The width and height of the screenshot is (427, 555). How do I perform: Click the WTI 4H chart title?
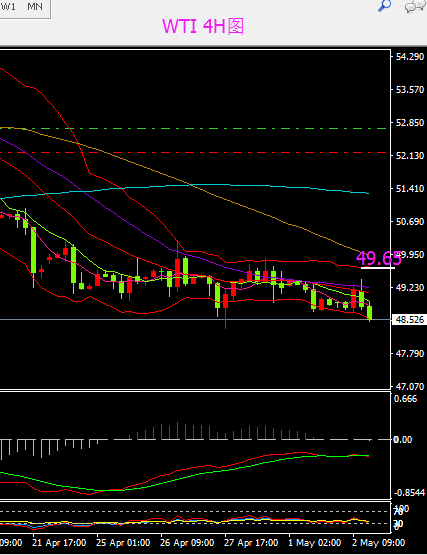click(x=203, y=26)
